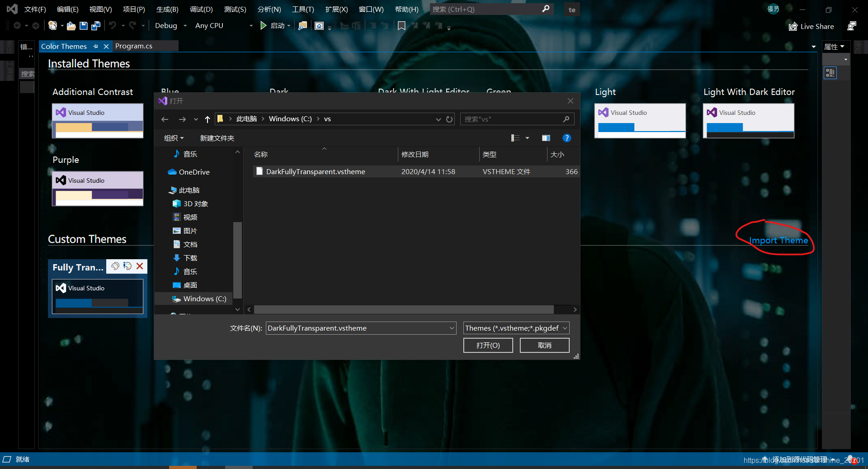Select the Light With Dark Editor thumbnail

748,121
